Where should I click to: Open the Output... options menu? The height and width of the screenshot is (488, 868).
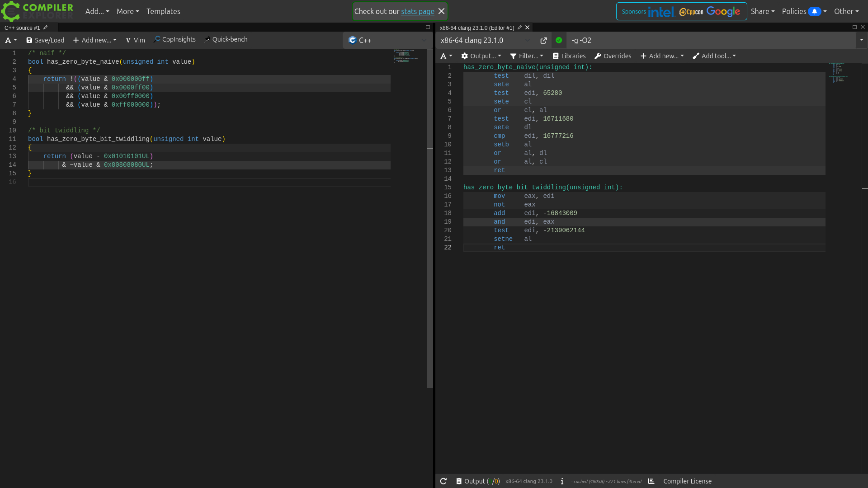tap(481, 56)
